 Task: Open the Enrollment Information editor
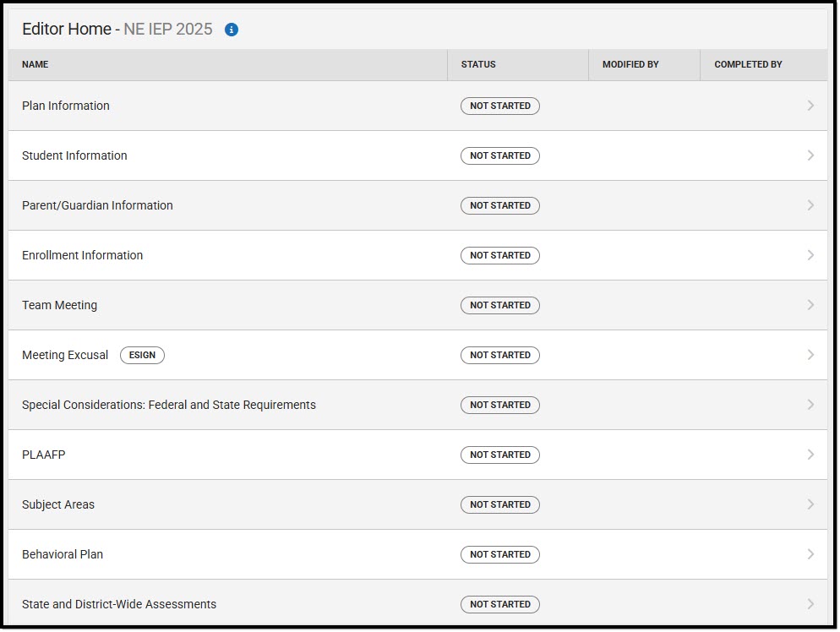[83, 255]
